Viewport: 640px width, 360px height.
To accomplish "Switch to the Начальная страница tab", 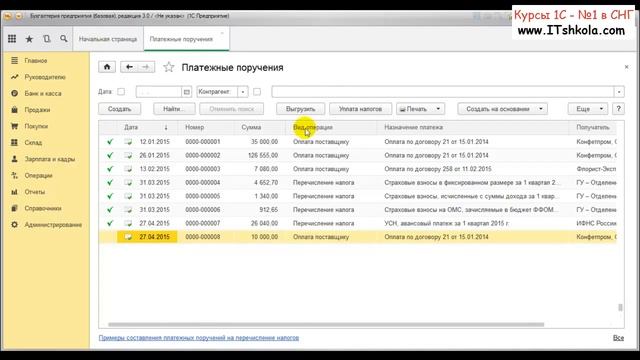I will click(x=108, y=39).
